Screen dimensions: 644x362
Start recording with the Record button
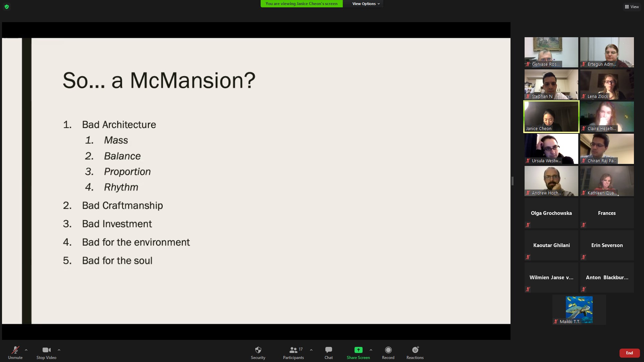(x=388, y=353)
